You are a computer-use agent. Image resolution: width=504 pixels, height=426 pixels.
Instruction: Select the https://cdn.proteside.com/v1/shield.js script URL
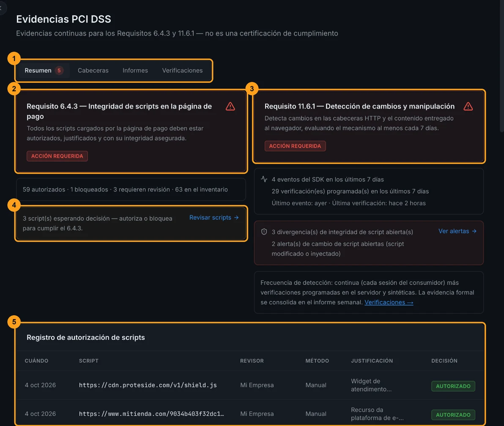[148, 385]
